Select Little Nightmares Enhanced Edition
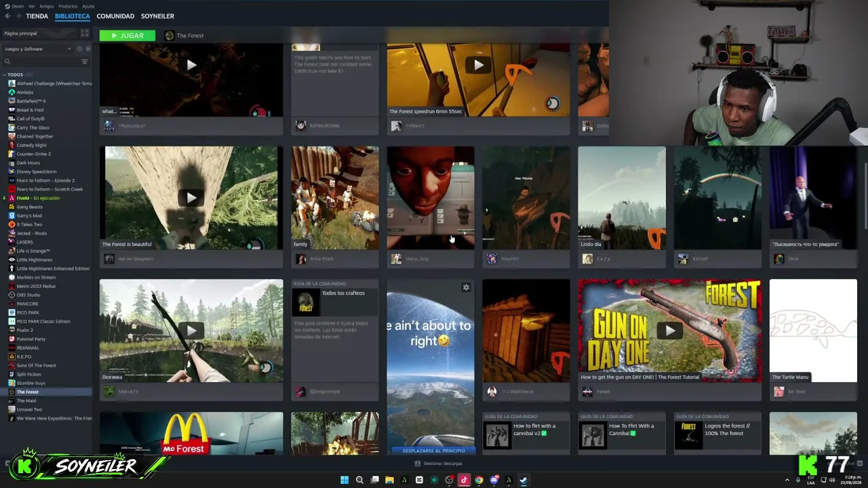Screen dimensions: 868x488 click(49, 268)
